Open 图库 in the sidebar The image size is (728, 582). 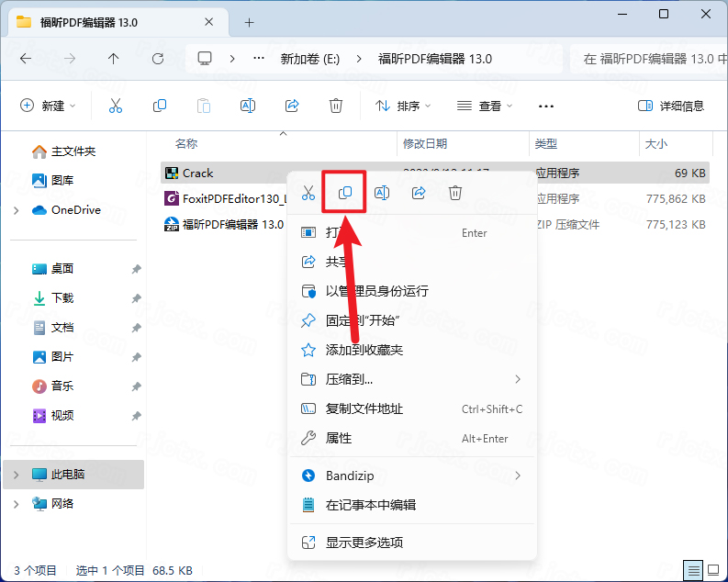tap(52, 180)
